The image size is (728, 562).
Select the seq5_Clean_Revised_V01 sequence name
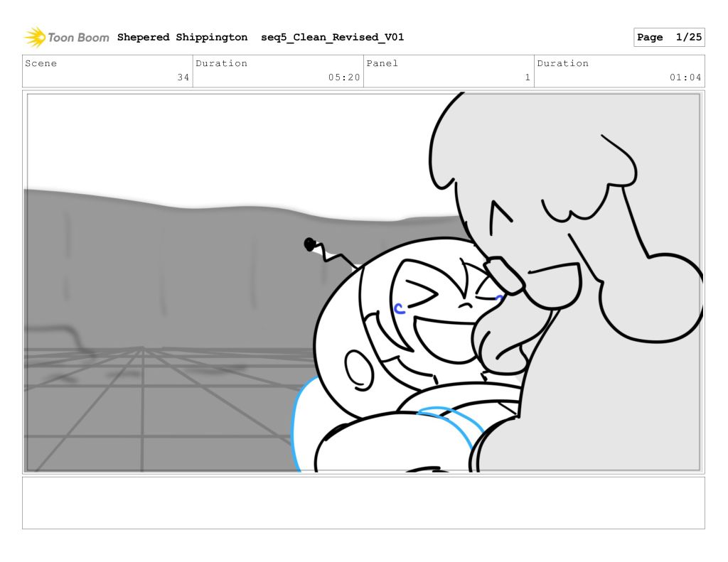(x=332, y=37)
